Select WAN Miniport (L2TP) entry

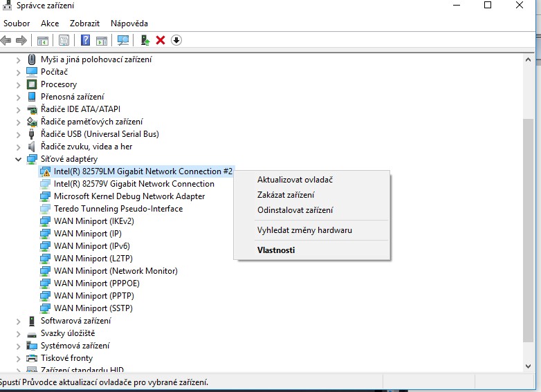(x=93, y=259)
